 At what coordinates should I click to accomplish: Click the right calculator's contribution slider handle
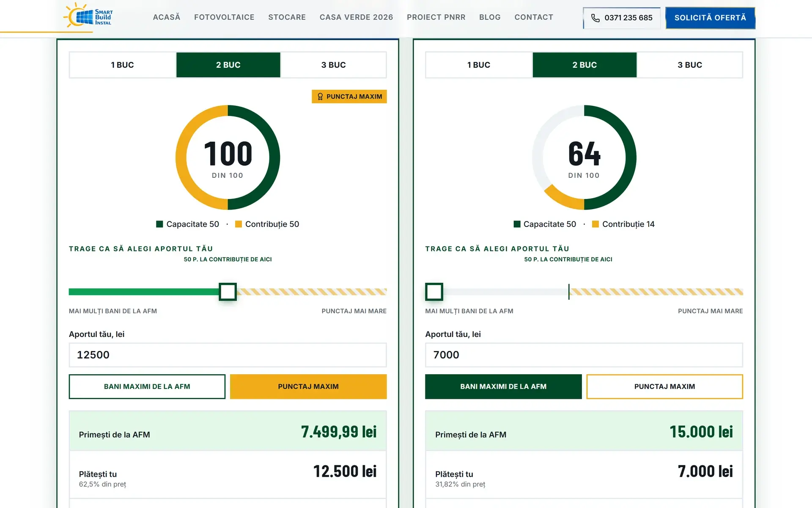tap(434, 292)
